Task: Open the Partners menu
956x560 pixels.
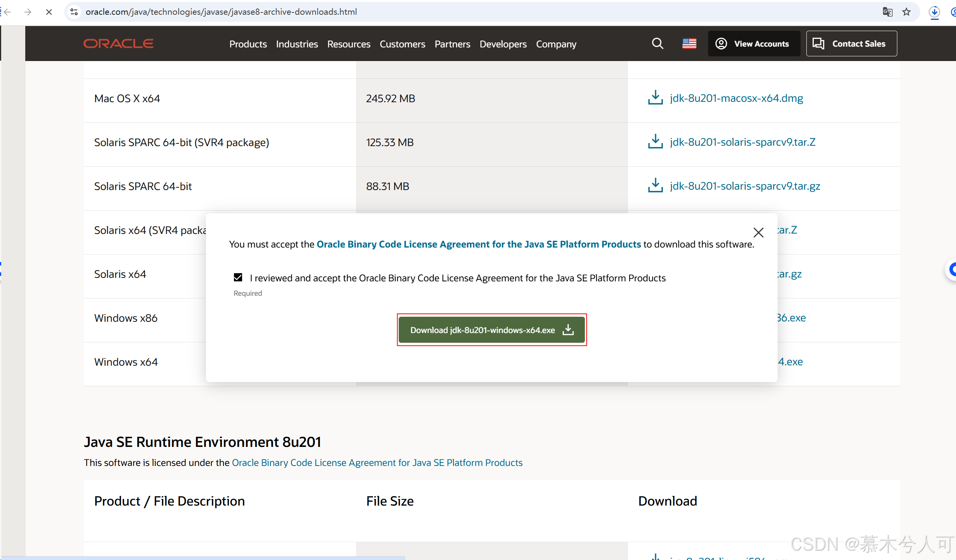Action: (x=452, y=44)
